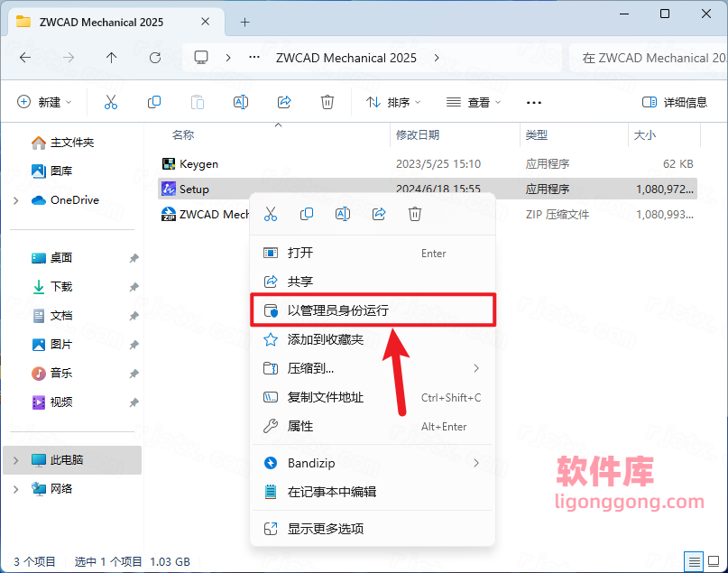Refresh the current folder view
Image resolution: width=728 pixels, height=573 pixels.
point(155,58)
